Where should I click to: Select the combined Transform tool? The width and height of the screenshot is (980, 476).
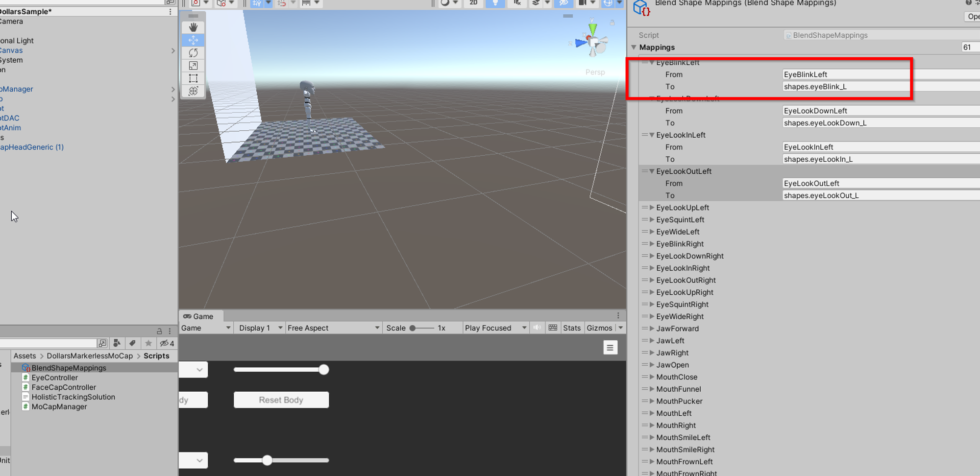tap(193, 91)
